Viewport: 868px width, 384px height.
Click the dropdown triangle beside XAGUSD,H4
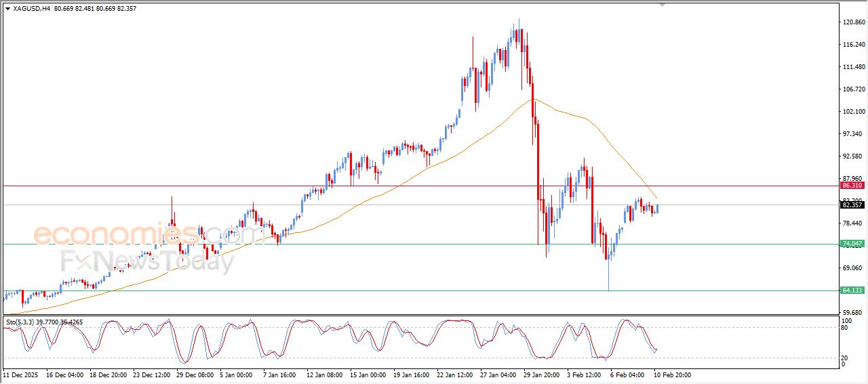(7, 9)
